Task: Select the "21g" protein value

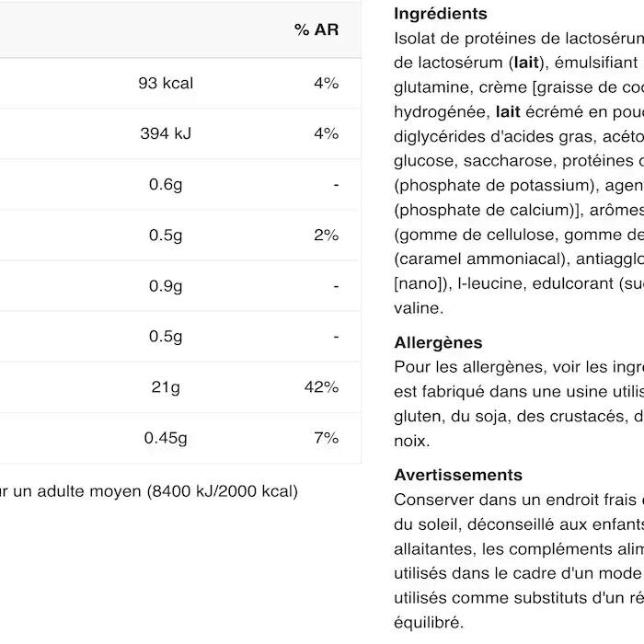Action: pos(166,387)
